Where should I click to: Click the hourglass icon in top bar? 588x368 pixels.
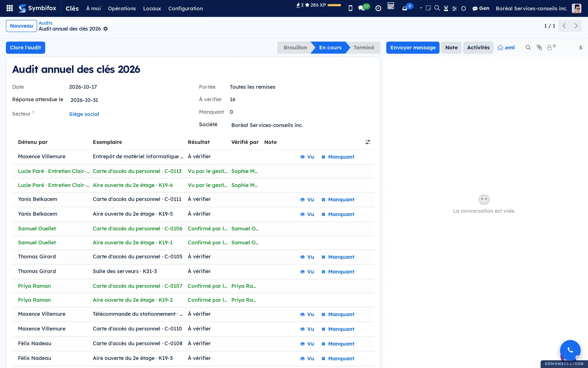pos(446,8)
